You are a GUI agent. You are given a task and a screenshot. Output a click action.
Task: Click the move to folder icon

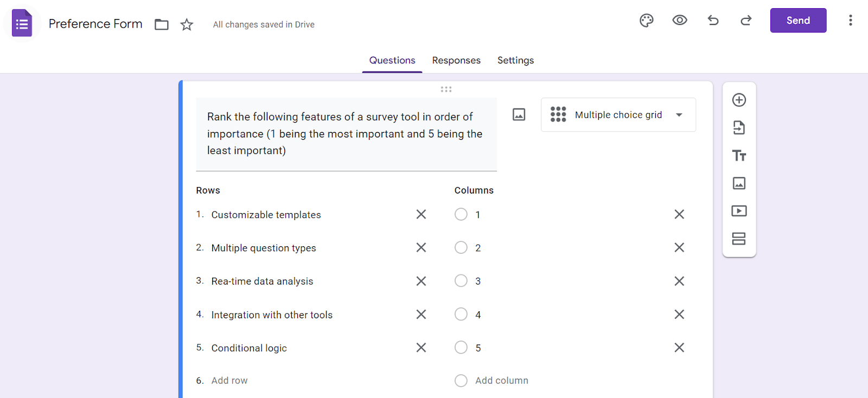pos(162,24)
